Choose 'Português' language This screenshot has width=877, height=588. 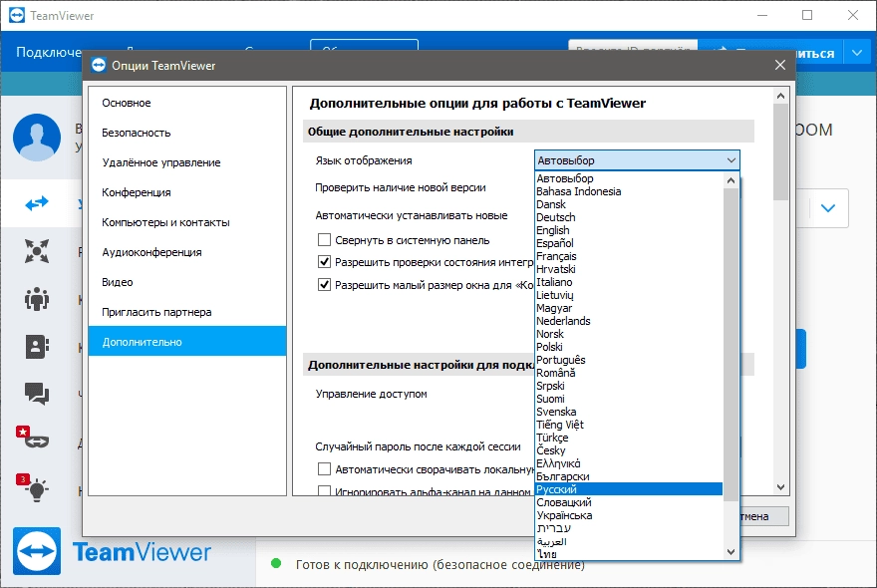pyautogui.click(x=629, y=360)
